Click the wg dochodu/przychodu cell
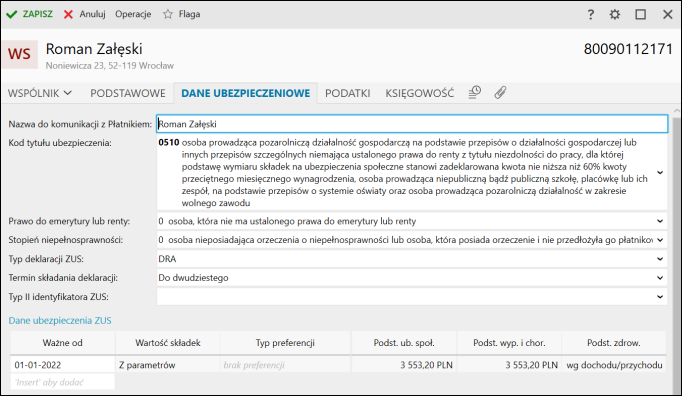Screen dimensions: 682x396 [614, 365]
